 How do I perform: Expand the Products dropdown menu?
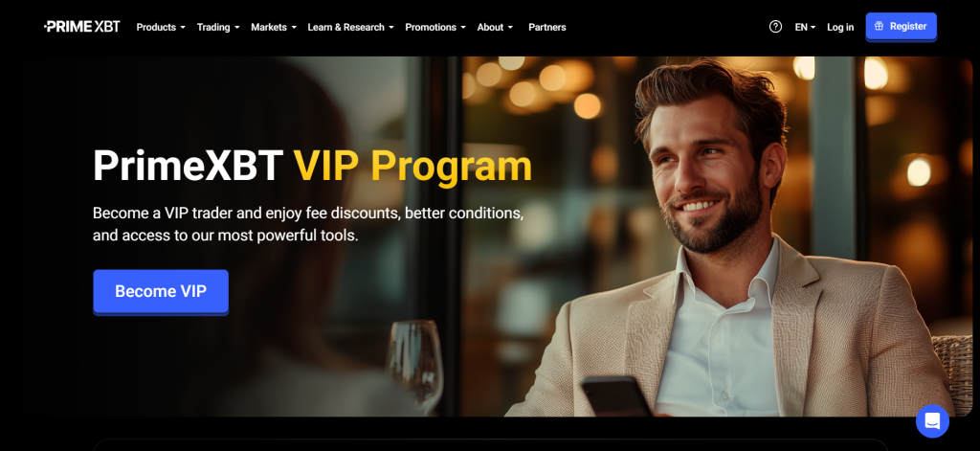pos(161,28)
